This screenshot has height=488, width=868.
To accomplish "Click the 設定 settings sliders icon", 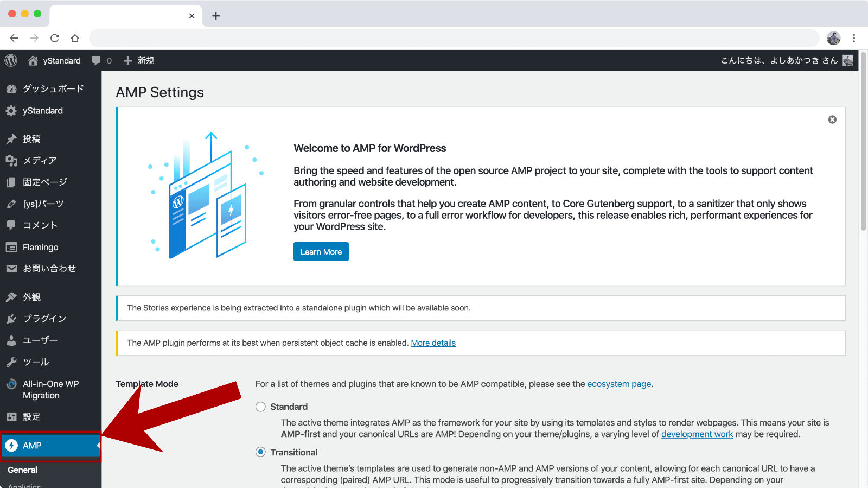I will (11, 417).
